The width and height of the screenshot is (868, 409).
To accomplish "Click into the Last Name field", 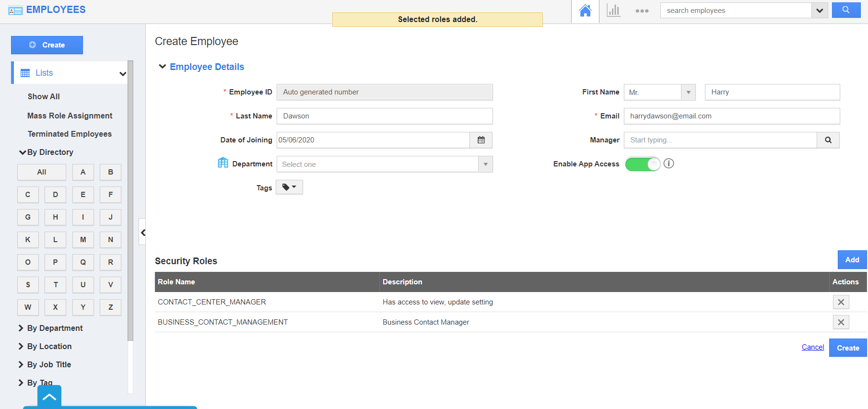I will pos(385,116).
